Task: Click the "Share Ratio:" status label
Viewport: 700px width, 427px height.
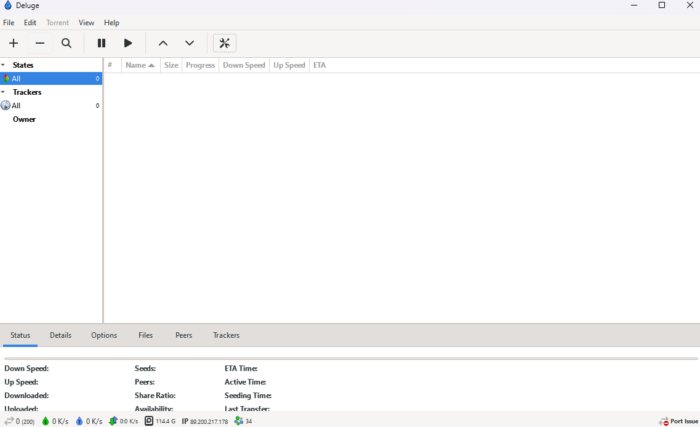Action: point(155,396)
